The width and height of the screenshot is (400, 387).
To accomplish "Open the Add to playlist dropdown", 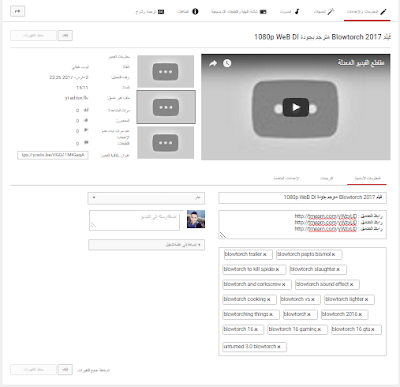I will click(147, 245).
